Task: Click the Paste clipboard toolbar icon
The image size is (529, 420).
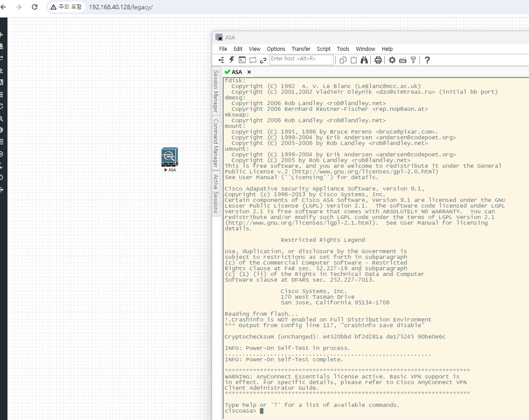Action: coord(354,60)
